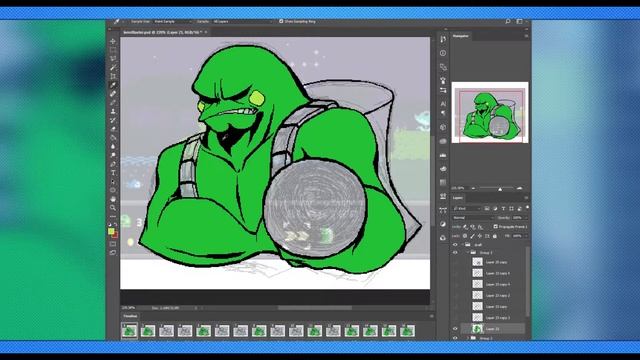Open the History panel icon

pyautogui.click(x=443, y=39)
